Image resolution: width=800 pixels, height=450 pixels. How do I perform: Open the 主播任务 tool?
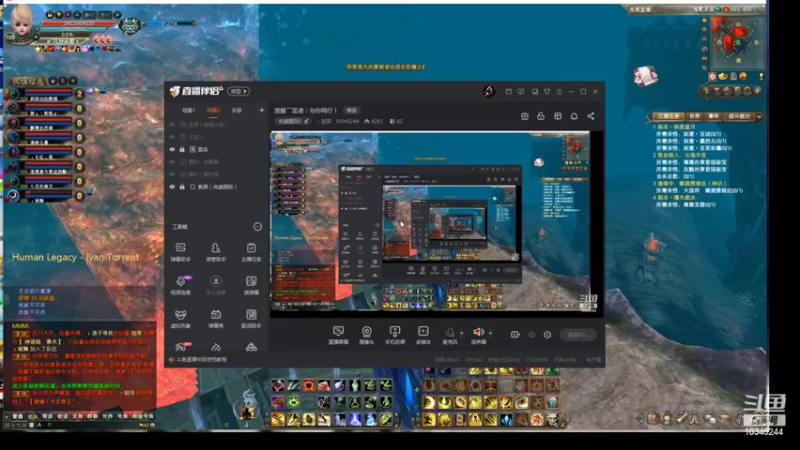coord(251,252)
